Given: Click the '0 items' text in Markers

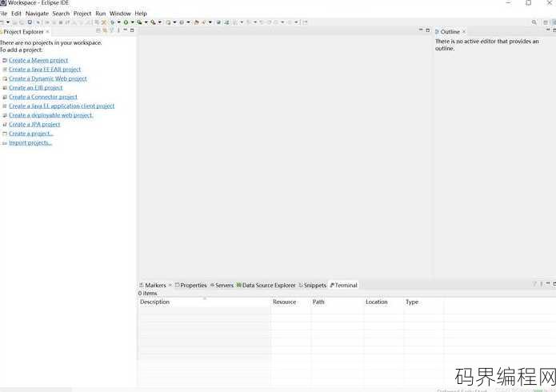Looking at the screenshot, I should pyautogui.click(x=147, y=294).
